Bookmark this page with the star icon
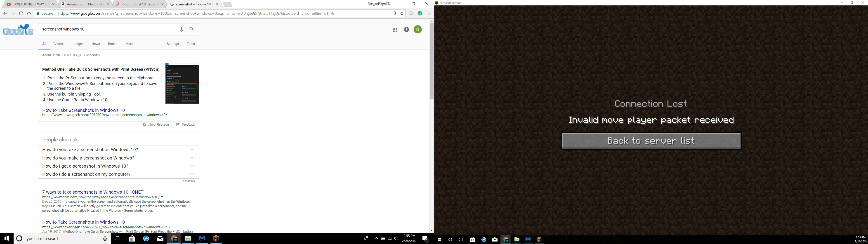 point(402,14)
